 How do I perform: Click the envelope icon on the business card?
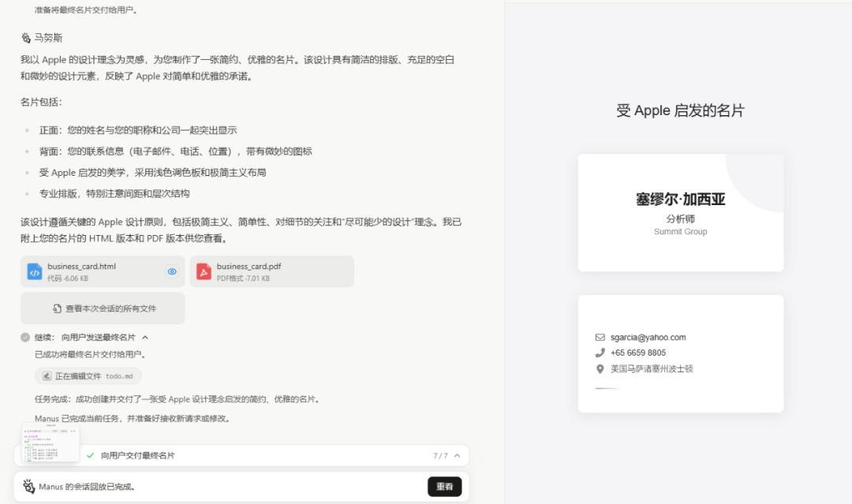click(600, 338)
